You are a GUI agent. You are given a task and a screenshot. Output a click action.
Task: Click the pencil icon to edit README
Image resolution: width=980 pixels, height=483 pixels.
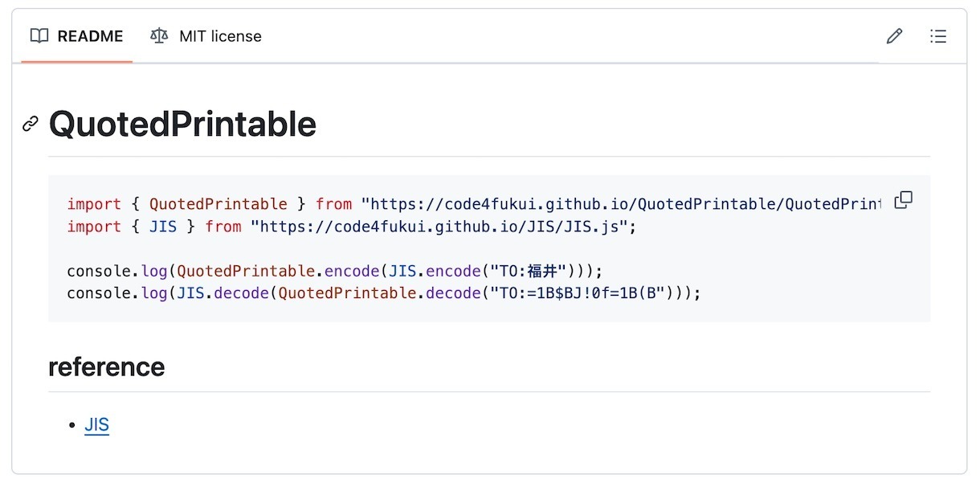pyautogui.click(x=894, y=36)
